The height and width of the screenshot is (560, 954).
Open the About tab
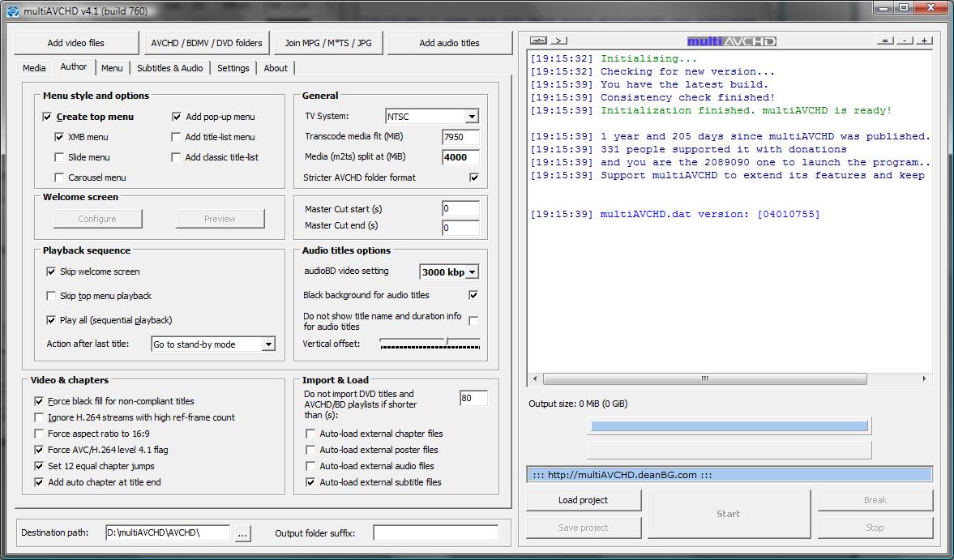[276, 68]
